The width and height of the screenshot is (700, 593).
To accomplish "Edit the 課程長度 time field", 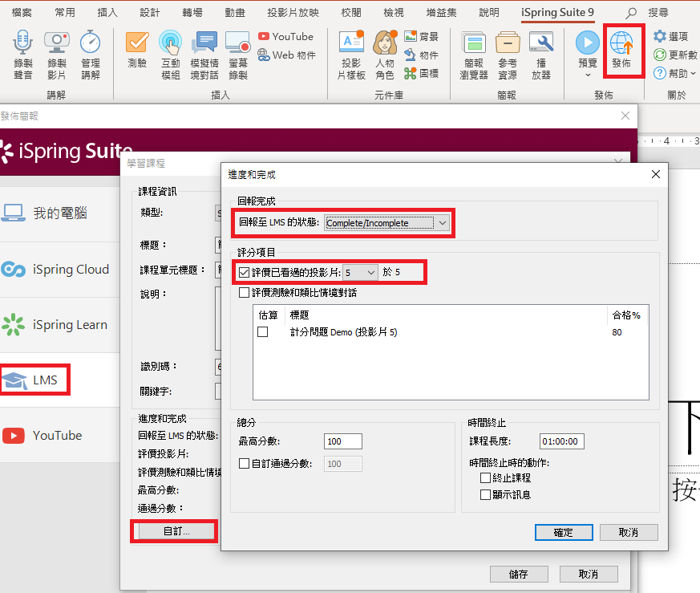I will point(562,441).
